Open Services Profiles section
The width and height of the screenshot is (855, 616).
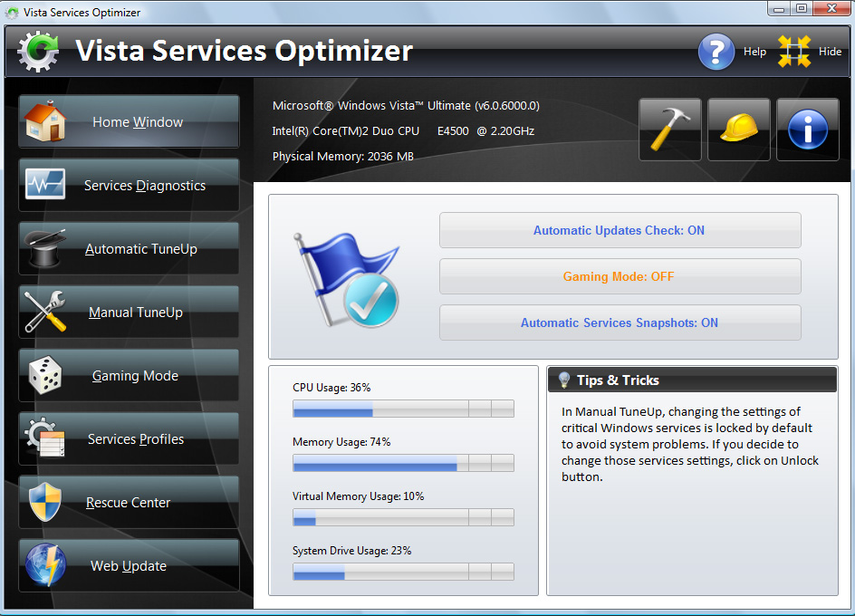tap(129, 438)
